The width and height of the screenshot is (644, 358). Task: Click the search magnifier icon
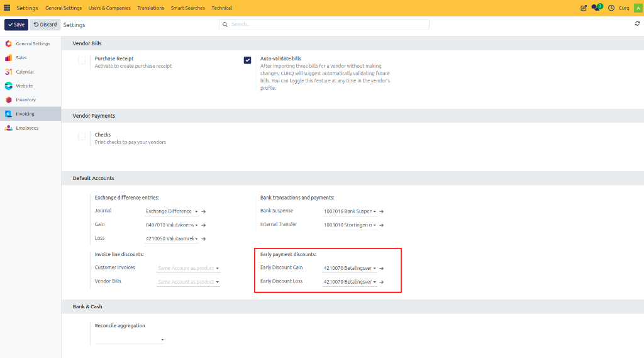(225, 25)
